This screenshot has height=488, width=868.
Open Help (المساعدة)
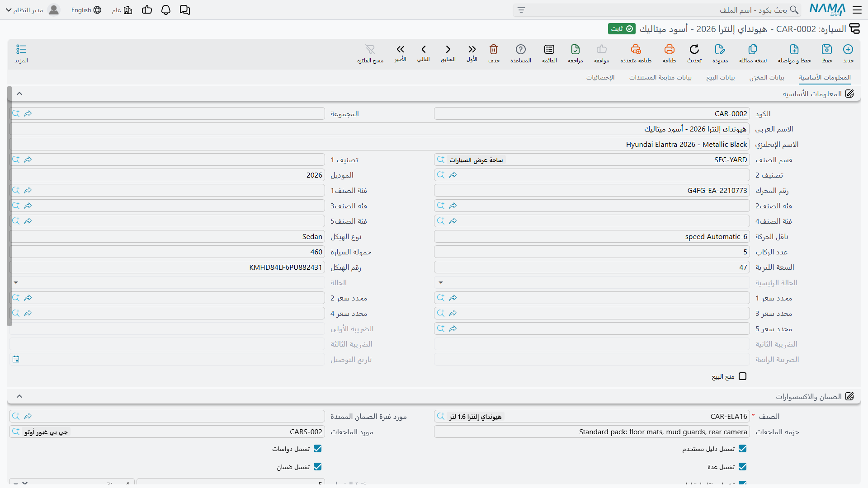521,53
